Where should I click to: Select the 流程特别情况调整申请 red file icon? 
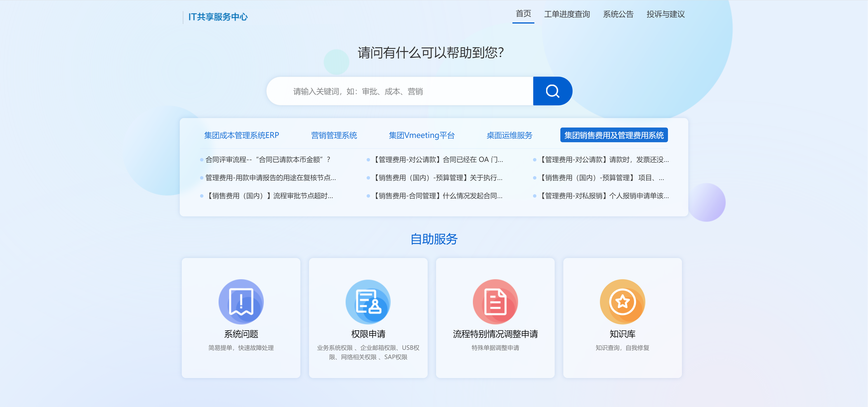coord(495,302)
